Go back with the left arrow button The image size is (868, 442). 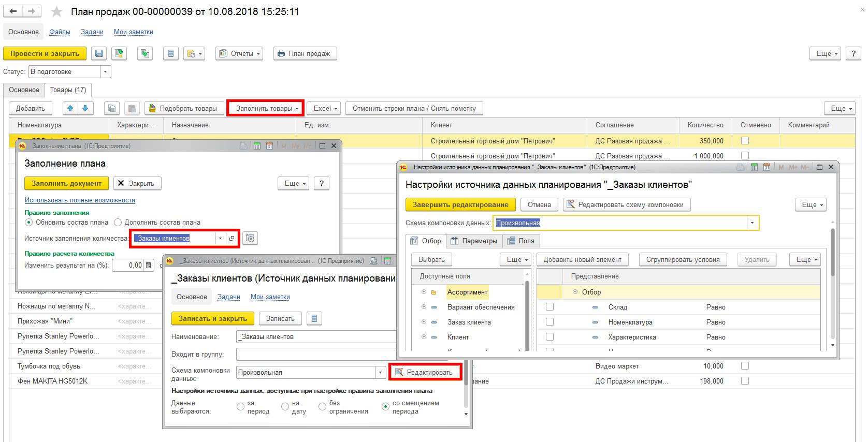pyautogui.click(x=13, y=11)
